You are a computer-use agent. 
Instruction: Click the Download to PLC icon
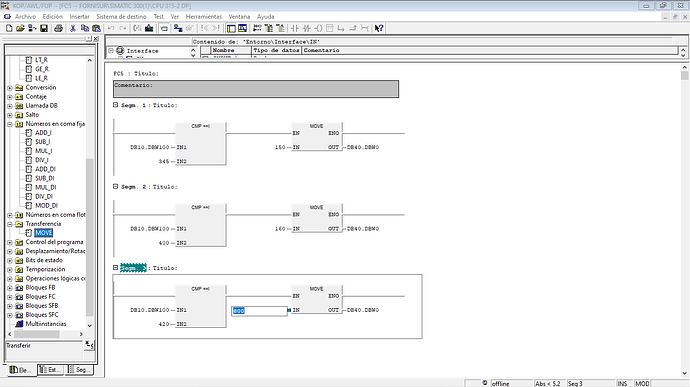149,28
